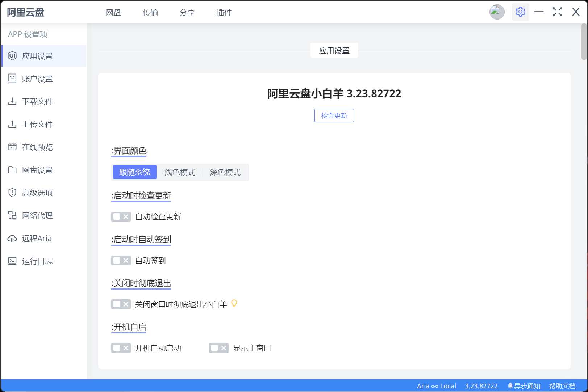The width and height of the screenshot is (588, 392).
Task: Click the :关闭时彻底退出 heading
Action: [x=141, y=283]
